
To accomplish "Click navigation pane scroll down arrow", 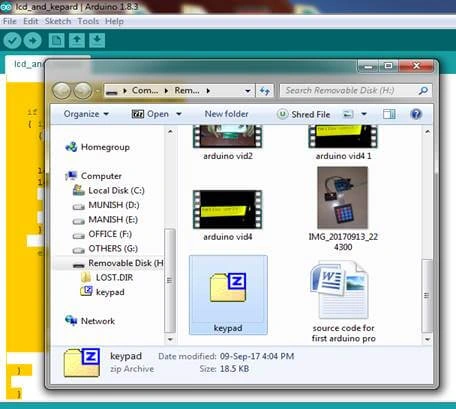I will click(170, 339).
